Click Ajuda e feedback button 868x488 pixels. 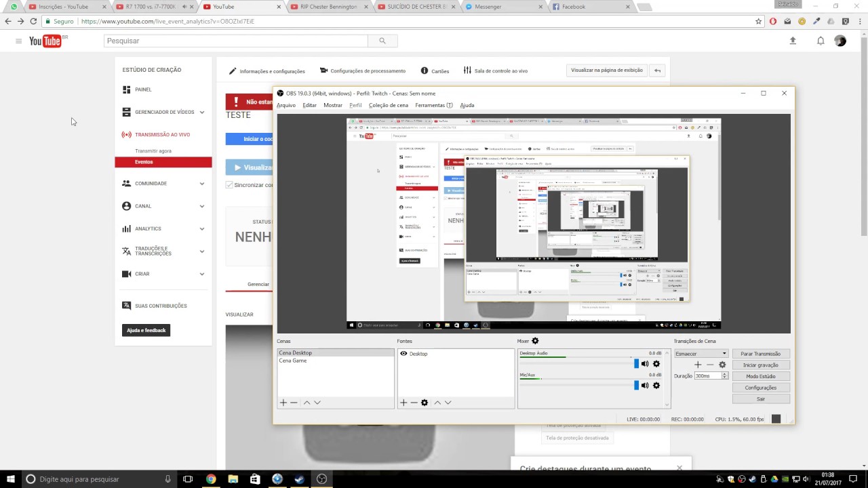click(x=146, y=330)
